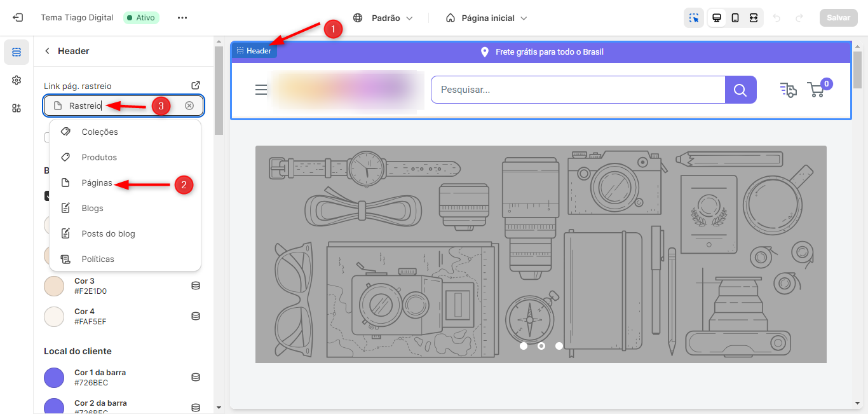Open the Cor 4 color swatch
868x414 pixels.
pyautogui.click(x=54, y=317)
